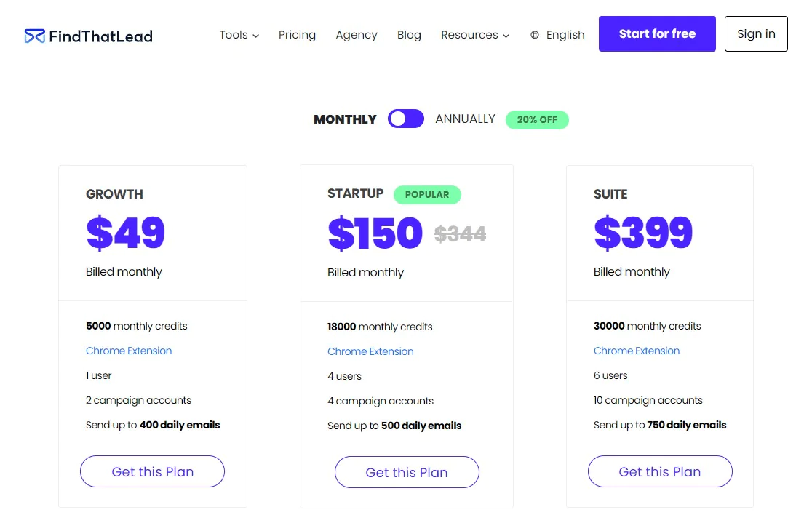
Task: Expand the Tools dropdown menu
Action: (x=239, y=35)
